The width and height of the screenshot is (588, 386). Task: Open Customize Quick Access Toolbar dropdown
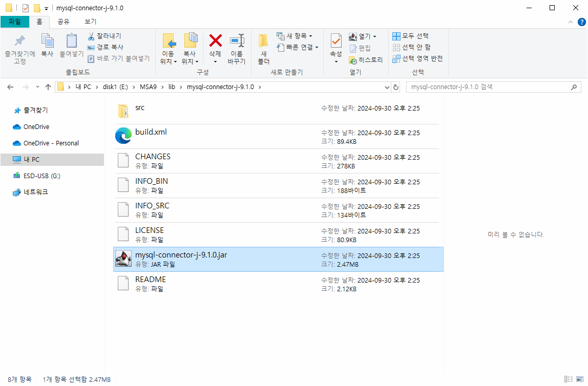point(46,8)
